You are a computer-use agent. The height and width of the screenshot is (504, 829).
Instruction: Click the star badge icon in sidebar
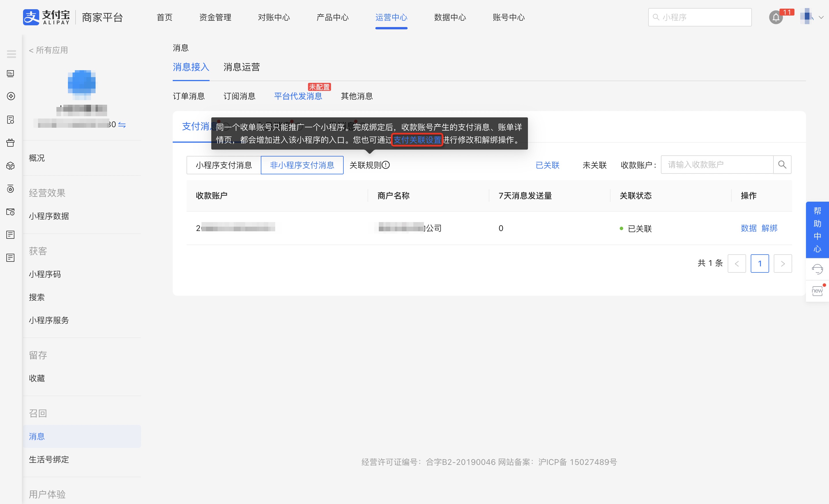click(x=10, y=189)
